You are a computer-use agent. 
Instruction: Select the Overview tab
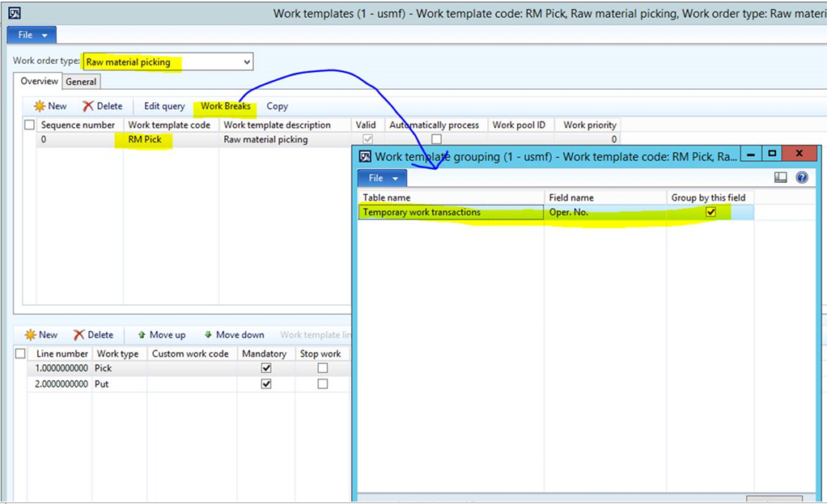click(37, 81)
